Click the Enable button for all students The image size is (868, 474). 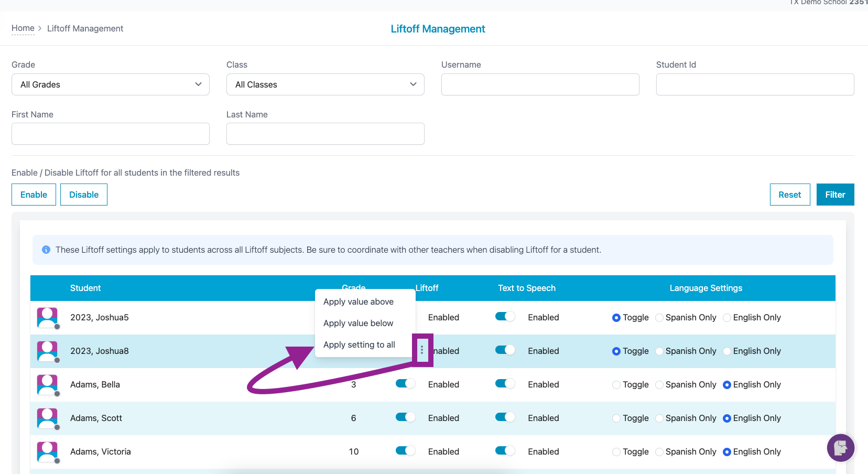pos(34,195)
